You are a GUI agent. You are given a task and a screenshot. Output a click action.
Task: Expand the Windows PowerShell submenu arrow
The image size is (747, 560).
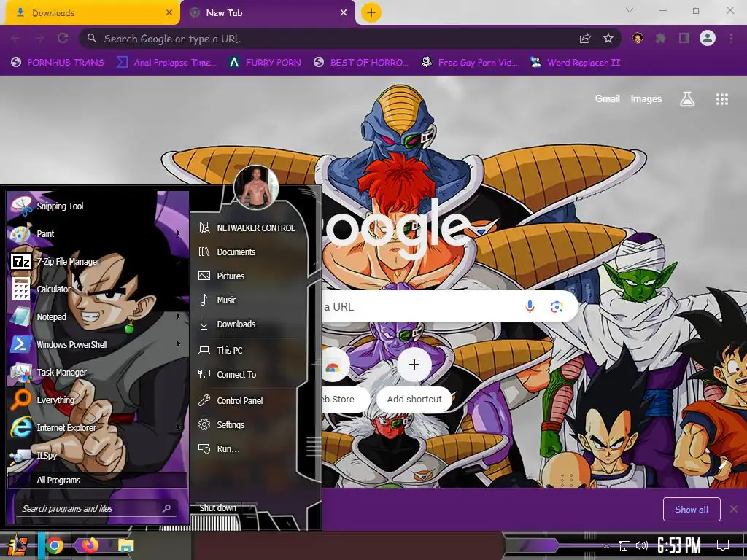pos(179,344)
